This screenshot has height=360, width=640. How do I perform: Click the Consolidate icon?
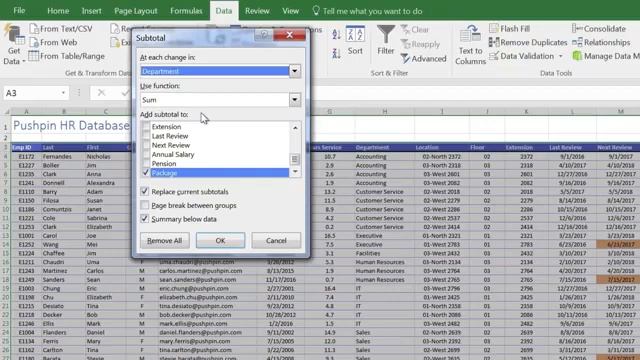577,29
